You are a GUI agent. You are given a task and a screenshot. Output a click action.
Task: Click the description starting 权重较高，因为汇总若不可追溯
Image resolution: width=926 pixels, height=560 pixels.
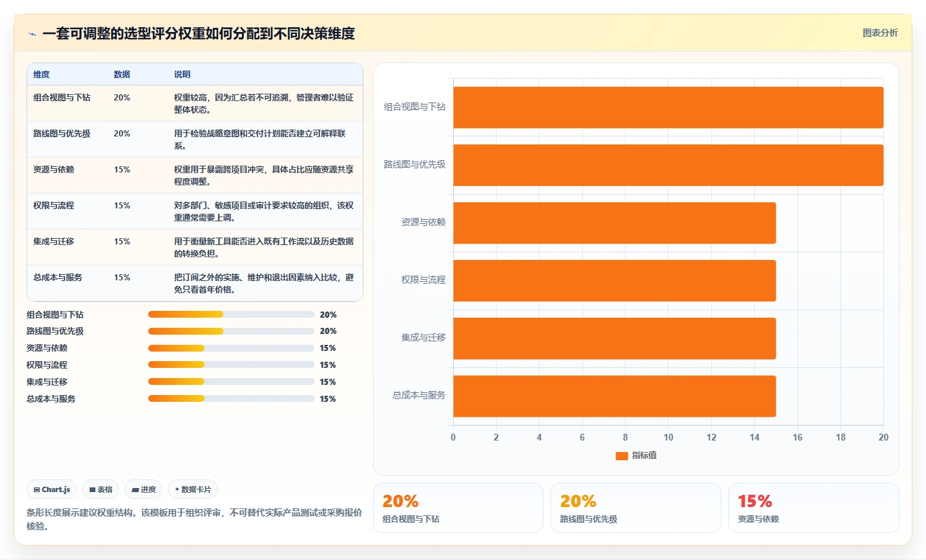click(x=264, y=104)
